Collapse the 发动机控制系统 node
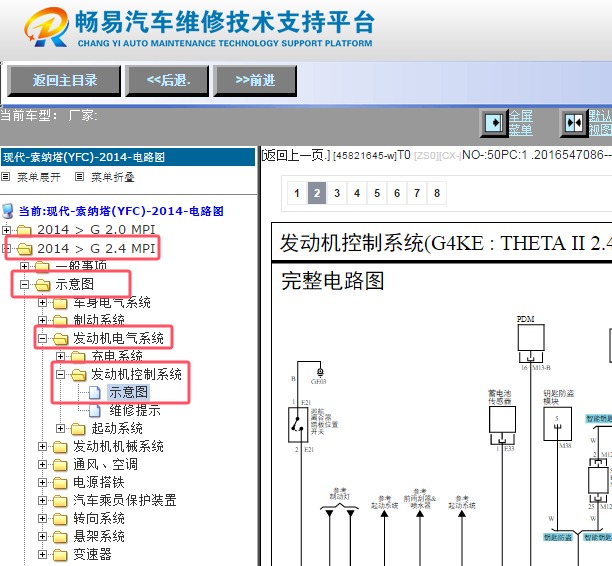 [x=60, y=374]
